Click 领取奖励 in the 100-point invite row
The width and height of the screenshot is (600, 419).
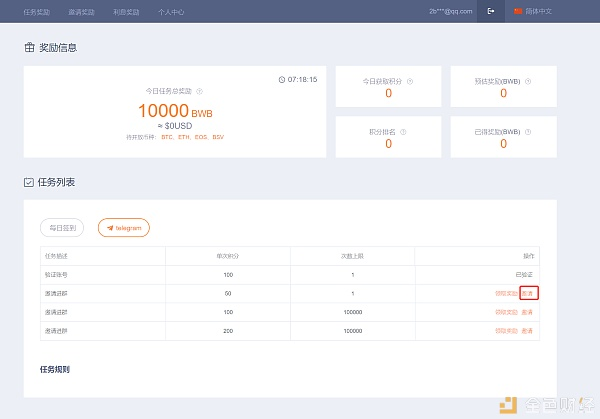(506, 311)
